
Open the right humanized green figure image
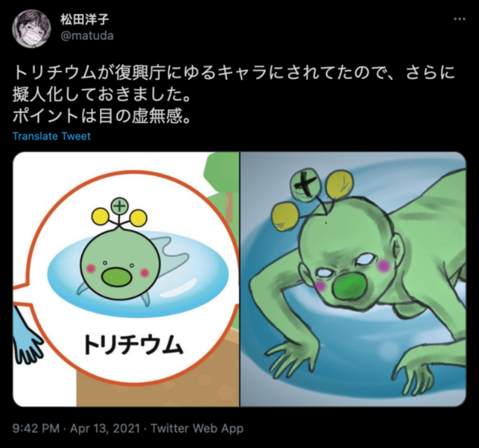353,279
